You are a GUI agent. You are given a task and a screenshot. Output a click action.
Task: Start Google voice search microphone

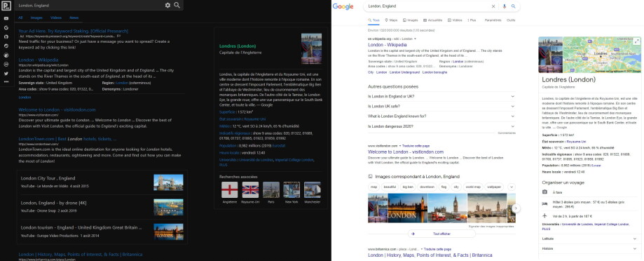click(505, 6)
